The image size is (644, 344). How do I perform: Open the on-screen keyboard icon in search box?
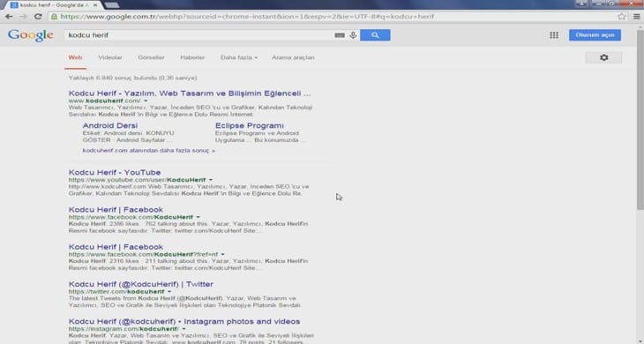[340, 35]
